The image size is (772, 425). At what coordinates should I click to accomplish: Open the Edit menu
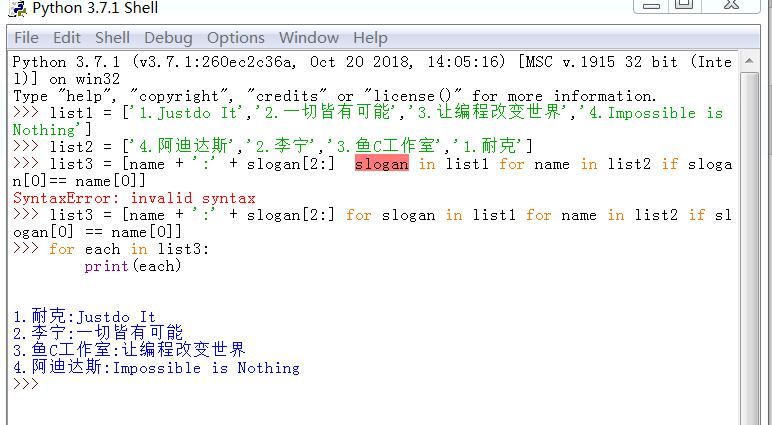coord(67,38)
